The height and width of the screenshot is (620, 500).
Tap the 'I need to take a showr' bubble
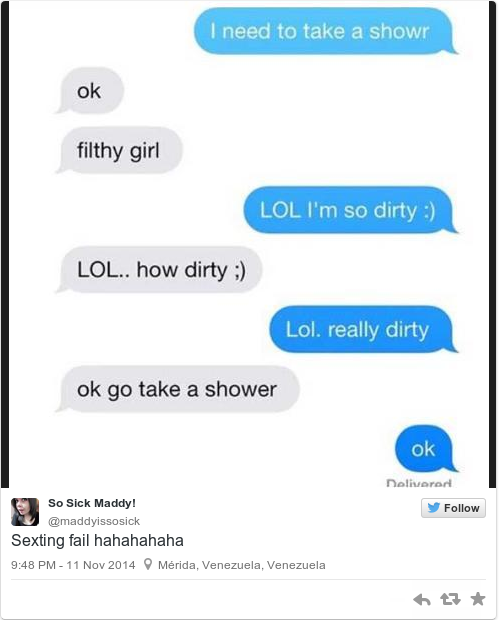point(323,31)
